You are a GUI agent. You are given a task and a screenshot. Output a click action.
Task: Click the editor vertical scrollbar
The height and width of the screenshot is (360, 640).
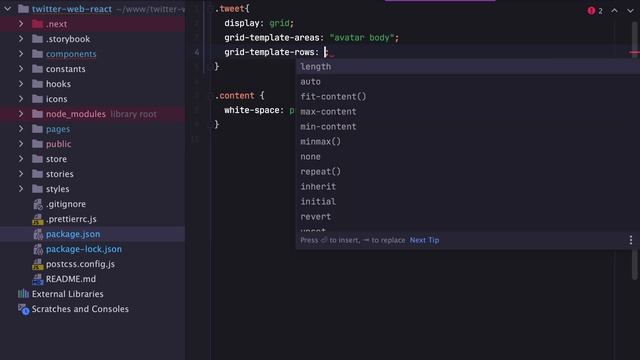[x=635, y=151]
